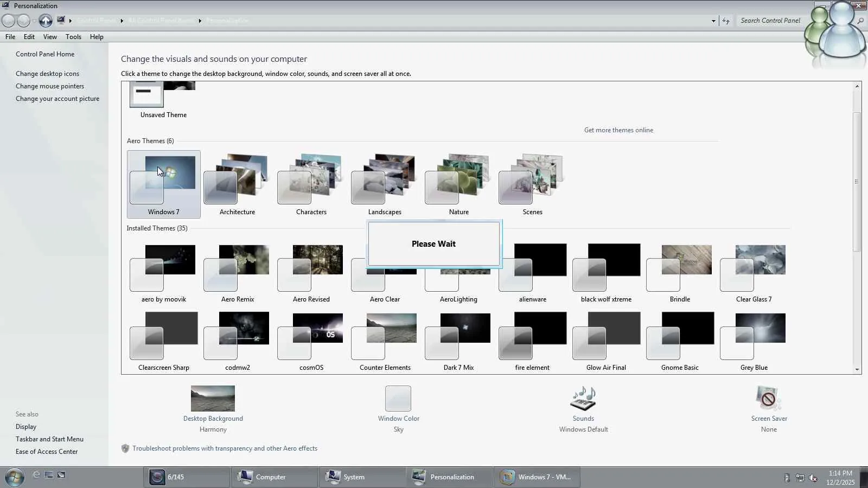Image resolution: width=868 pixels, height=488 pixels.
Task: Select the Architecture Aero theme
Action: click(237, 184)
